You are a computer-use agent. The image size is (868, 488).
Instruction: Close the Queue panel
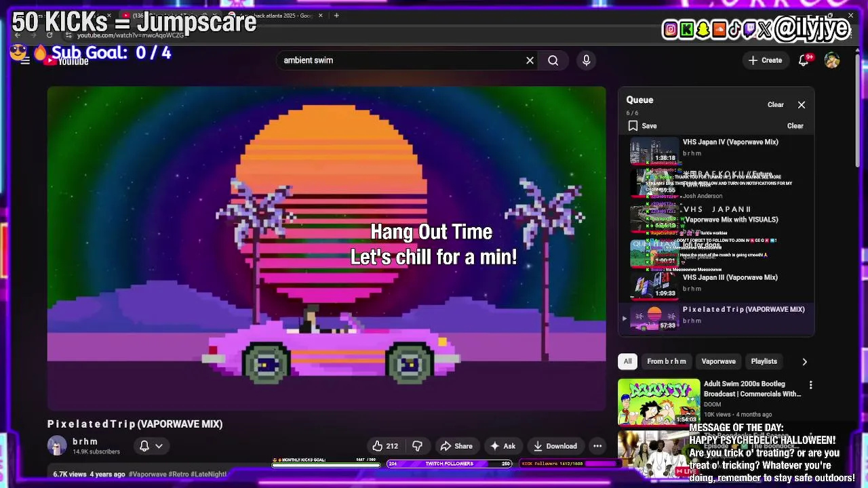[802, 105]
